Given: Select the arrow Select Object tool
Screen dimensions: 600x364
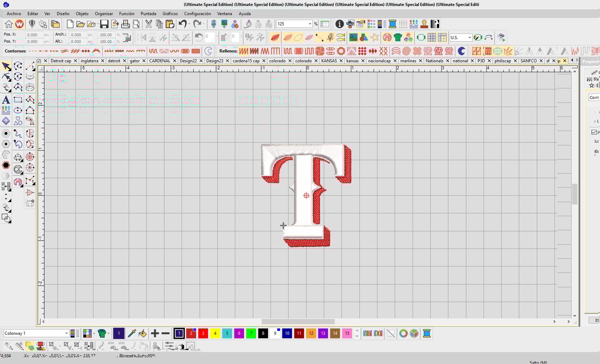Looking at the screenshot, I should pyautogui.click(x=6, y=66).
